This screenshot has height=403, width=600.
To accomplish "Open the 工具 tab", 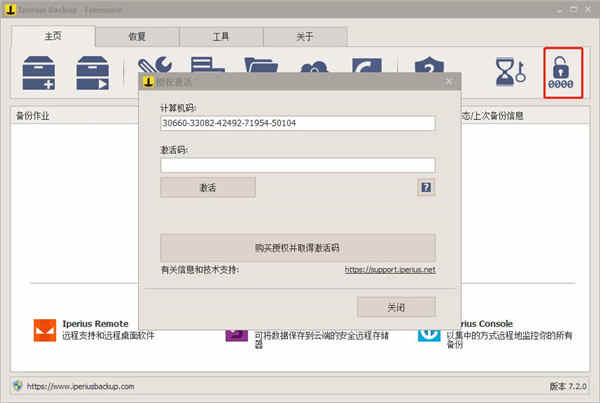I will (x=221, y=37).
